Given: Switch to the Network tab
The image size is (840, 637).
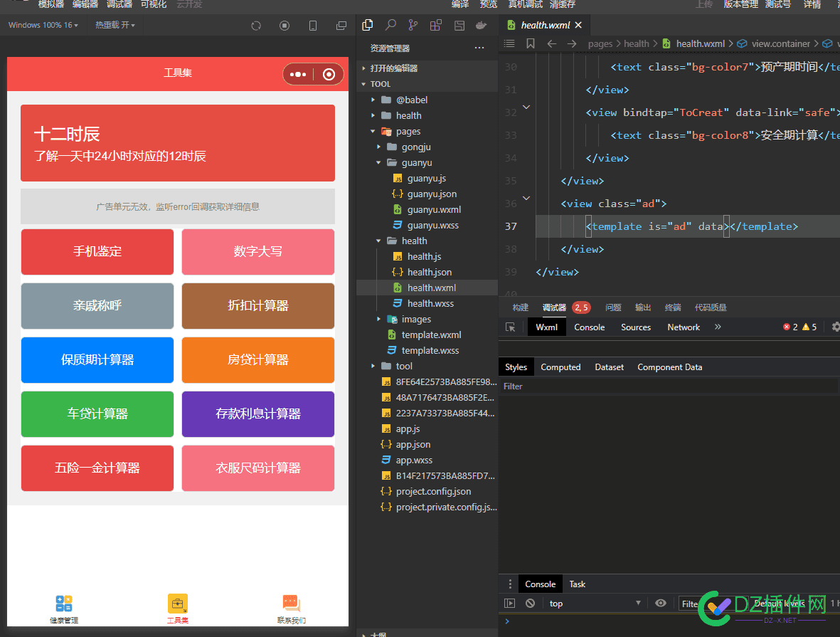Looking at the screenshot, I should point(684,327).
